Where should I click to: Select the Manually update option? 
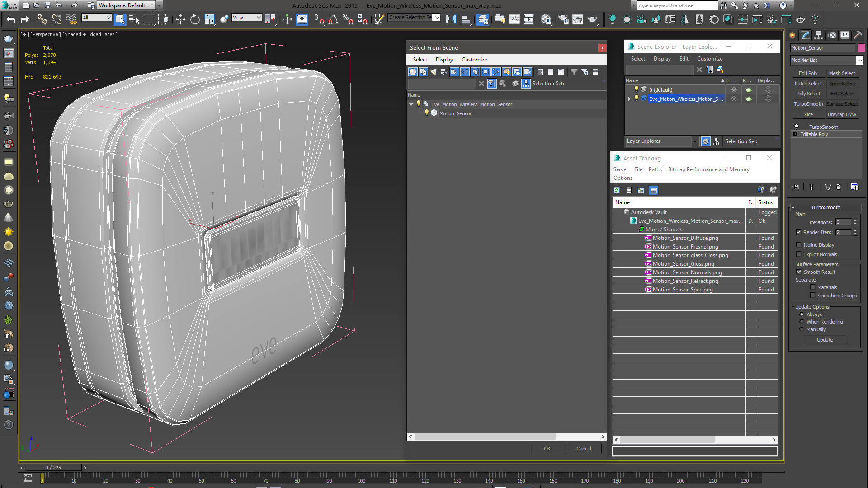click(802, 329)
